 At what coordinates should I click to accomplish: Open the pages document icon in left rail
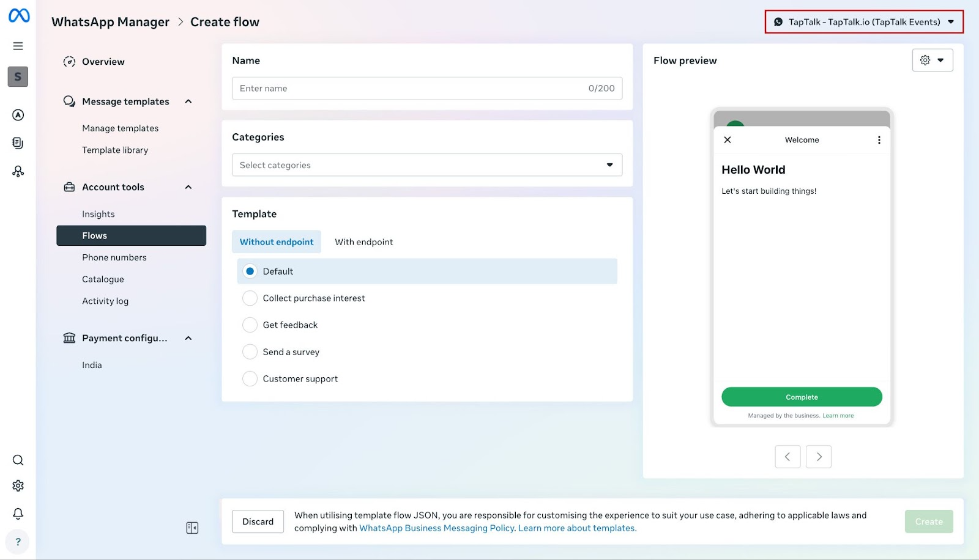tap(18, 143)
